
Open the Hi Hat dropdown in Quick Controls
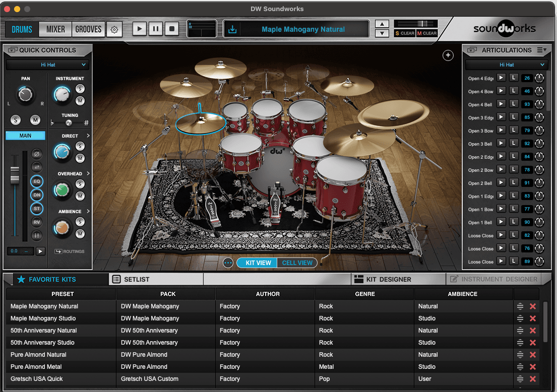click(x=47, y=64)
